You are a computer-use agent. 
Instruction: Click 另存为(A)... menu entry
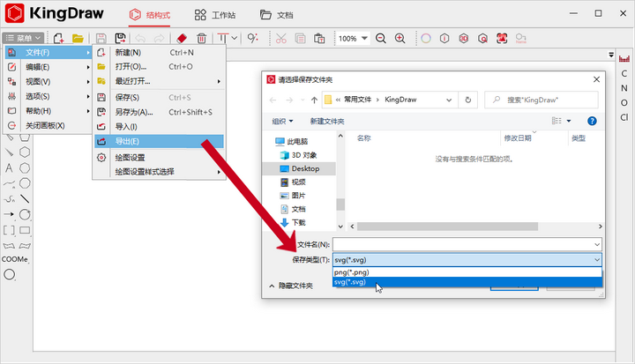coord(159,112)
